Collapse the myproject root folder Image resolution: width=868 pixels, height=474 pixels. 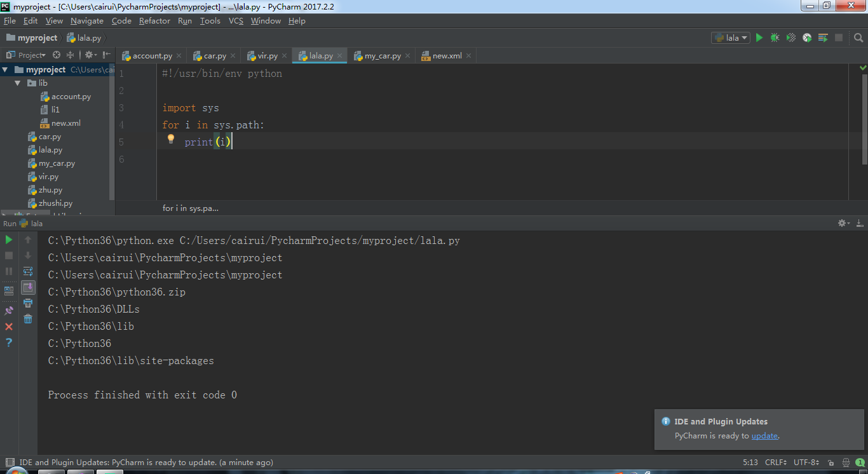[5, 70]
